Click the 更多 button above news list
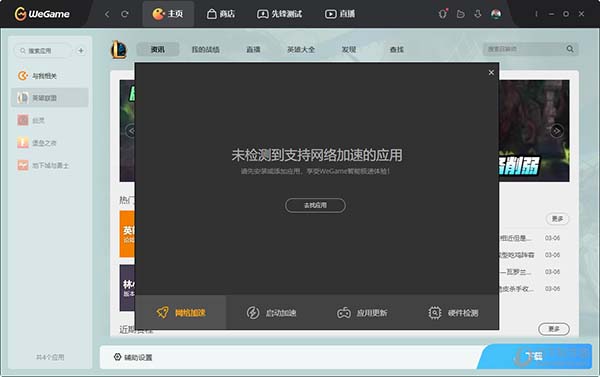Screen dimensions: 600x377 557,219
